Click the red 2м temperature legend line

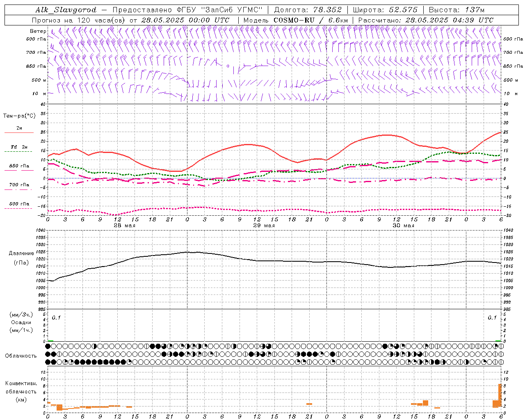coord(19,132)
